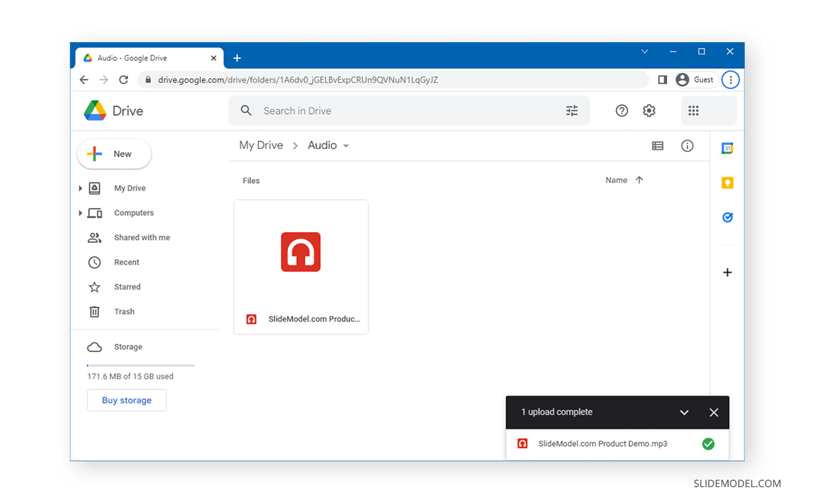Get add-ons plus icon in side panel
Screen dimensions: 814x504
tap(727, 272)
